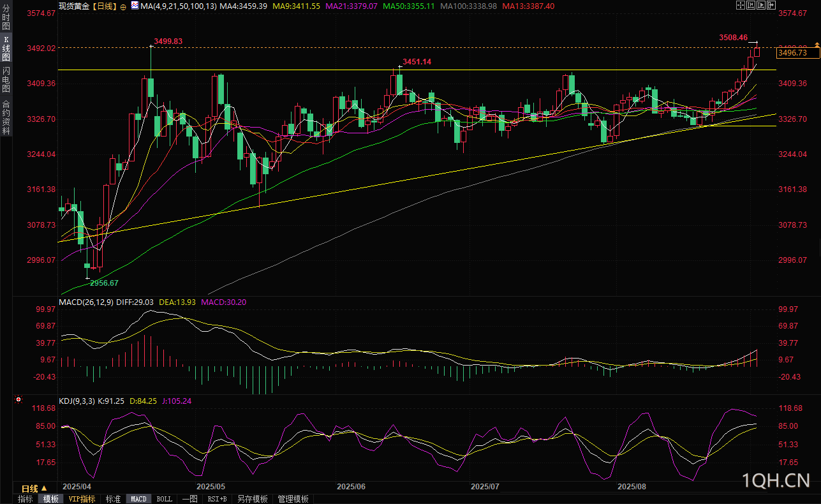Click the circled plus icon beside 现货黄金【日线】
The height and width of the screenshot is (504, 821).
(123, 6)
